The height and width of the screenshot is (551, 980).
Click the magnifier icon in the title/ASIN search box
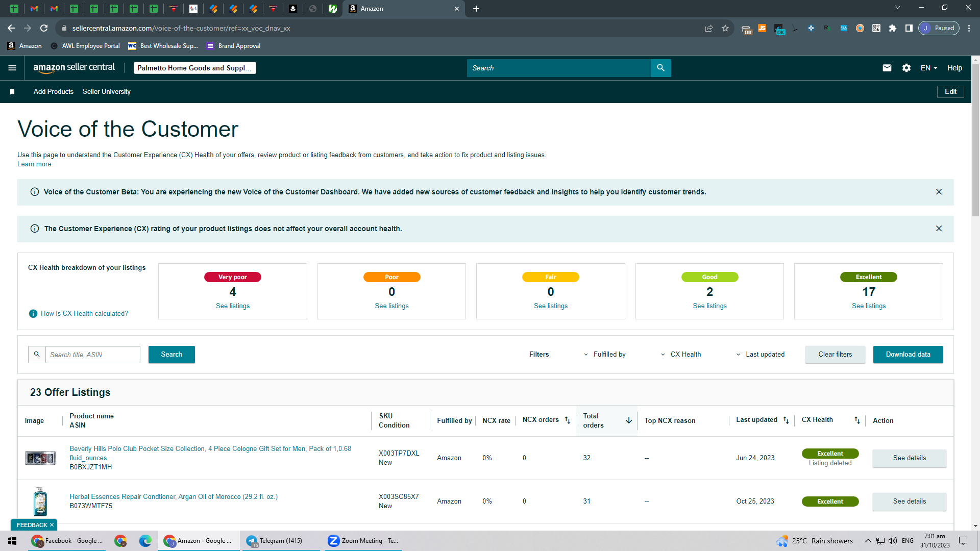[x=37, y=354]
